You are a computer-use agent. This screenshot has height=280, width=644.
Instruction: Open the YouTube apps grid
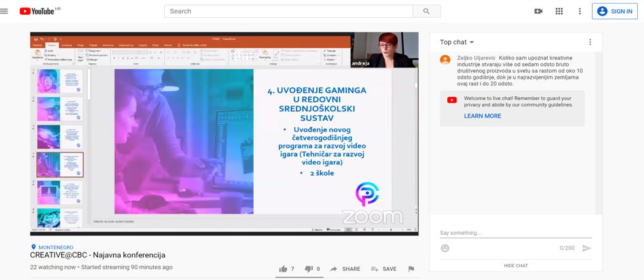tap(559, 11)
